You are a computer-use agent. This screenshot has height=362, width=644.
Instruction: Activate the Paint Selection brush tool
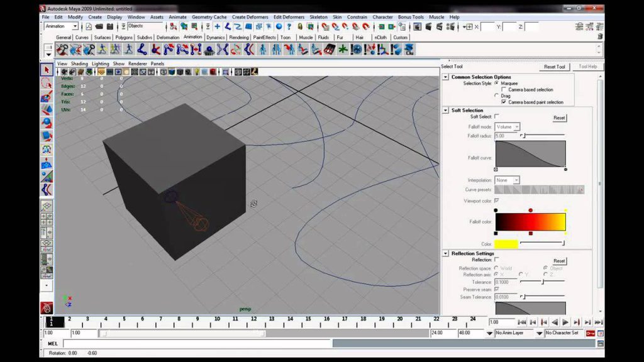[x=47, y=97]
